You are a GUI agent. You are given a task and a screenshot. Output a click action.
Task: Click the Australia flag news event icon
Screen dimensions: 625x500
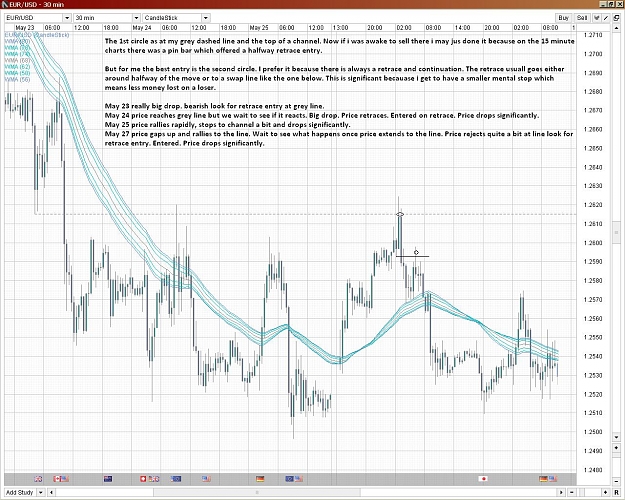coord(108,479)
